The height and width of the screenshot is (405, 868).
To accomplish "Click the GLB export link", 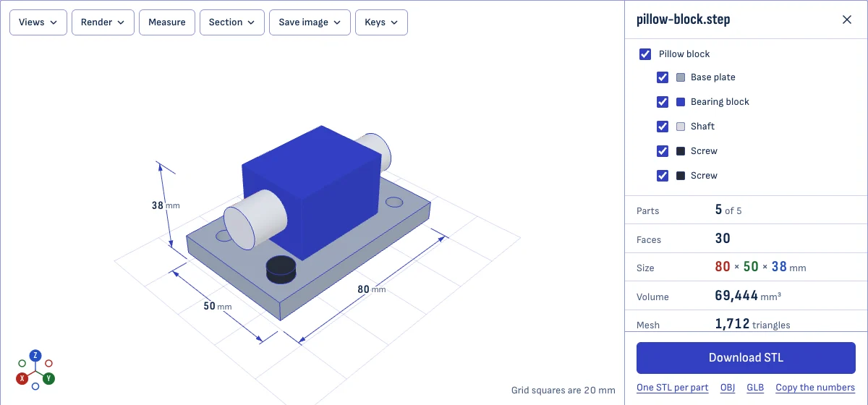I will click(755, 388).
